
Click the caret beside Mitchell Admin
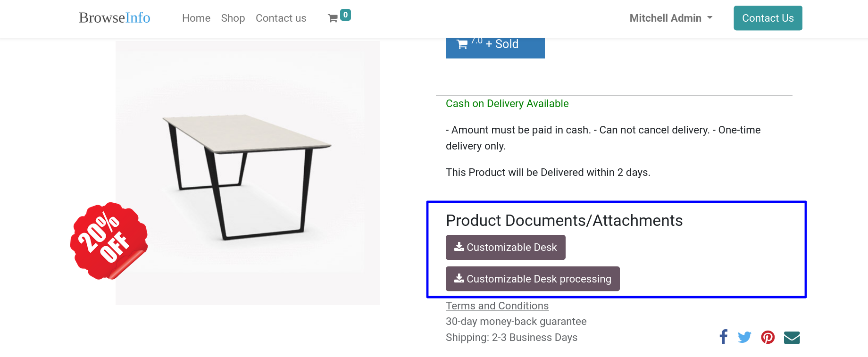point(710,18)
